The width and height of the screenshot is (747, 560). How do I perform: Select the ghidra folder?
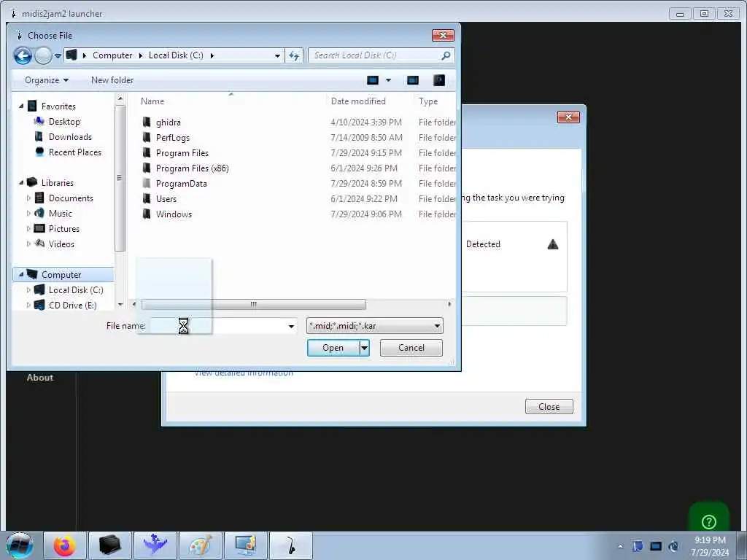tap(169, 122)
